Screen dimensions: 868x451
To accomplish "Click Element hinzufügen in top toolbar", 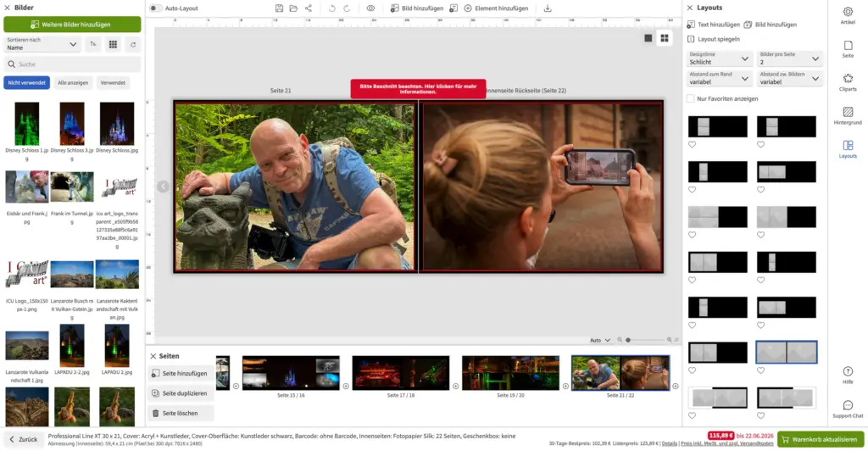I will point(496,8).
